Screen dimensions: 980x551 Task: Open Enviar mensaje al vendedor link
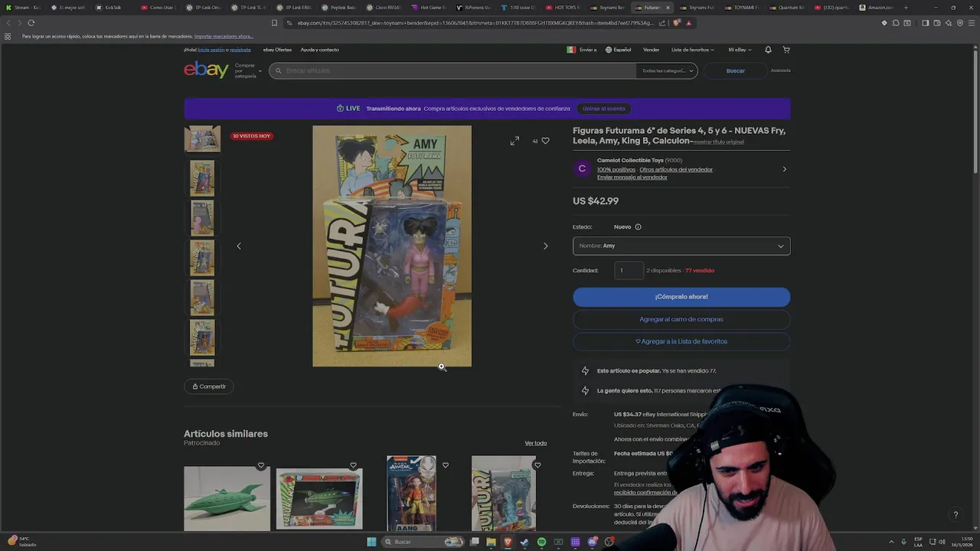click(632, 178)
